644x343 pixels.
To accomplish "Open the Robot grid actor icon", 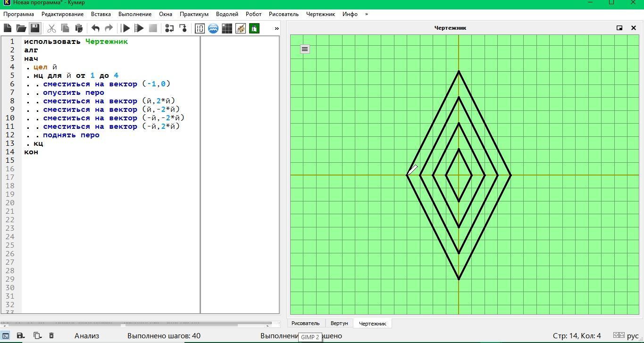I will click(227, 28).
